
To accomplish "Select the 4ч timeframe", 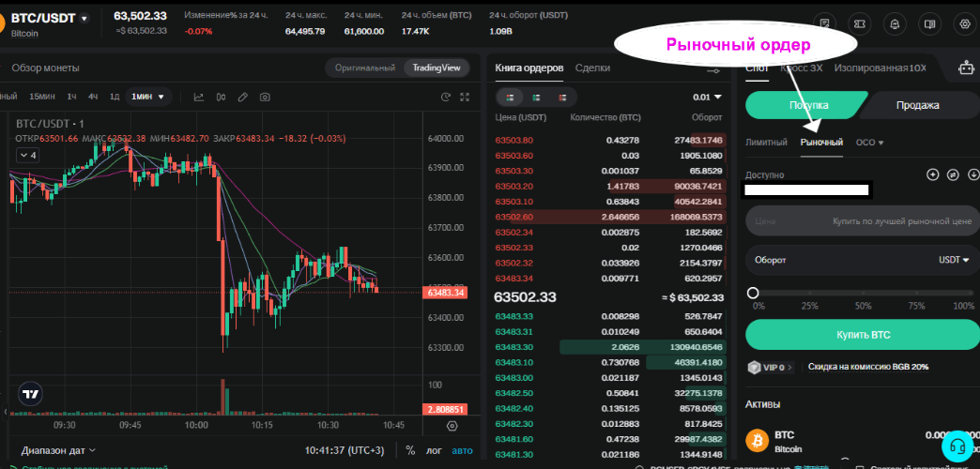I will click(x=93, y=97).
